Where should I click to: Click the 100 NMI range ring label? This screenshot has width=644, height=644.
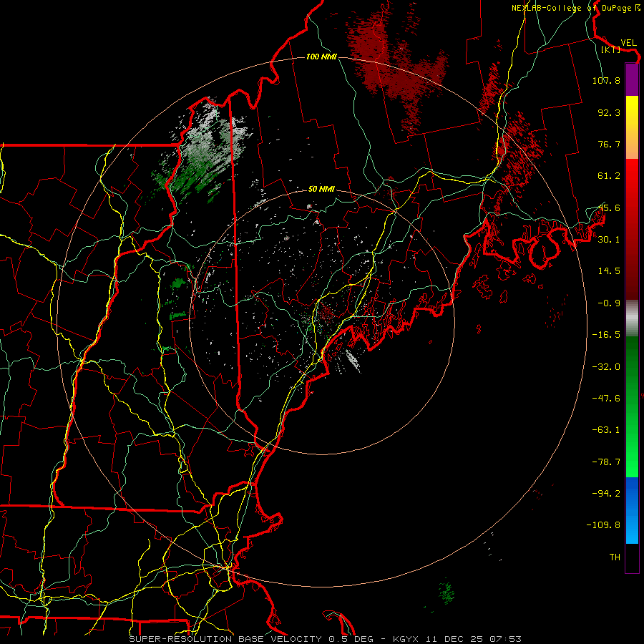321,57
